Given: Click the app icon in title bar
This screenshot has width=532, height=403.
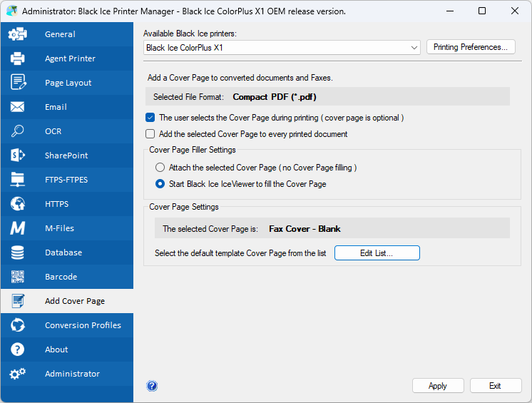Looking at the screenshot, I should 12,11.
